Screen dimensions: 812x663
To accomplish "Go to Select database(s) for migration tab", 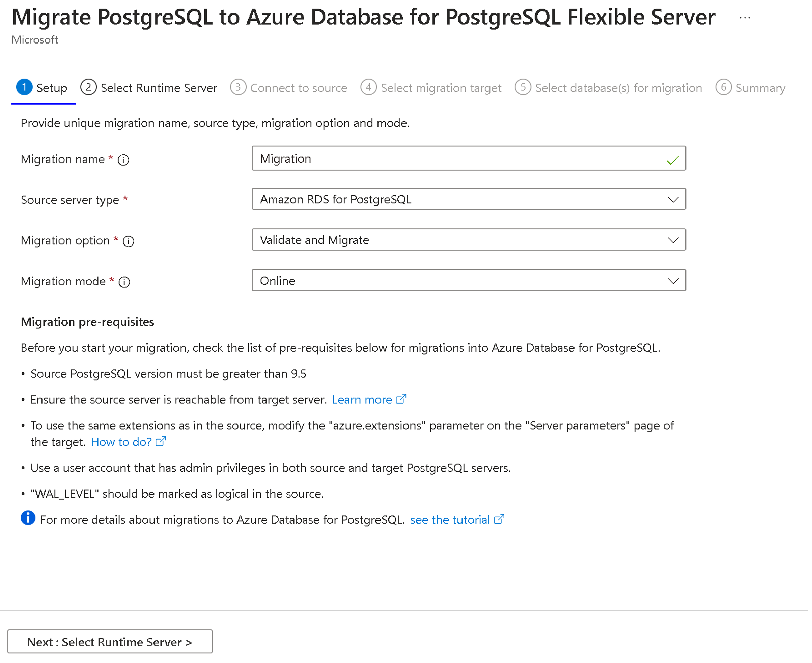I will pyautogui.click(x=618, y=88).
